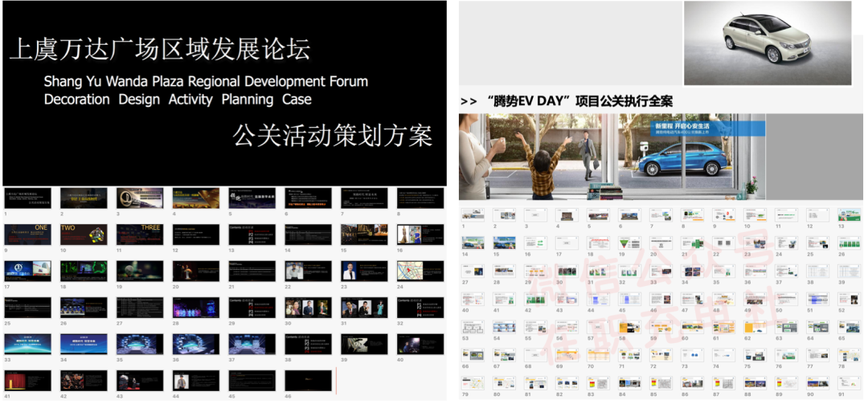
Task: Open Wanda deck slide 9 labeled ONE
Action: point(27,235)
